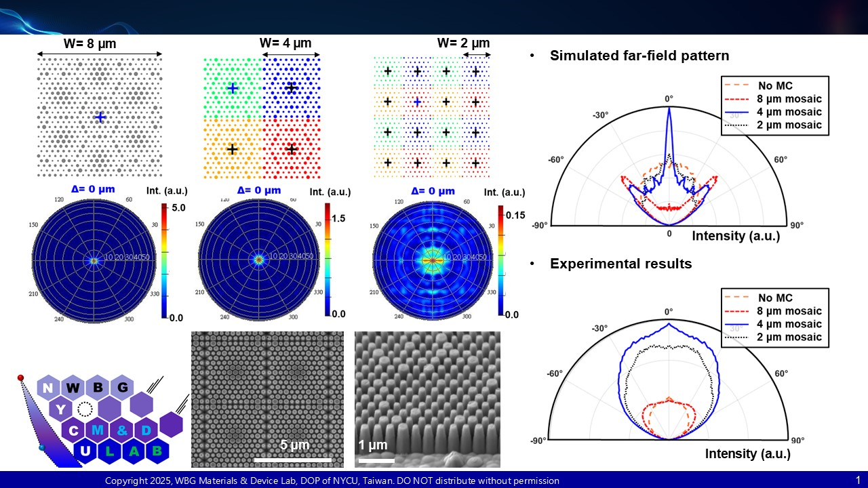This screenshot has height=488, width=868.
Task: Click the blue plus in the 2 µm mosaic grid
Action: pos(417,102)
